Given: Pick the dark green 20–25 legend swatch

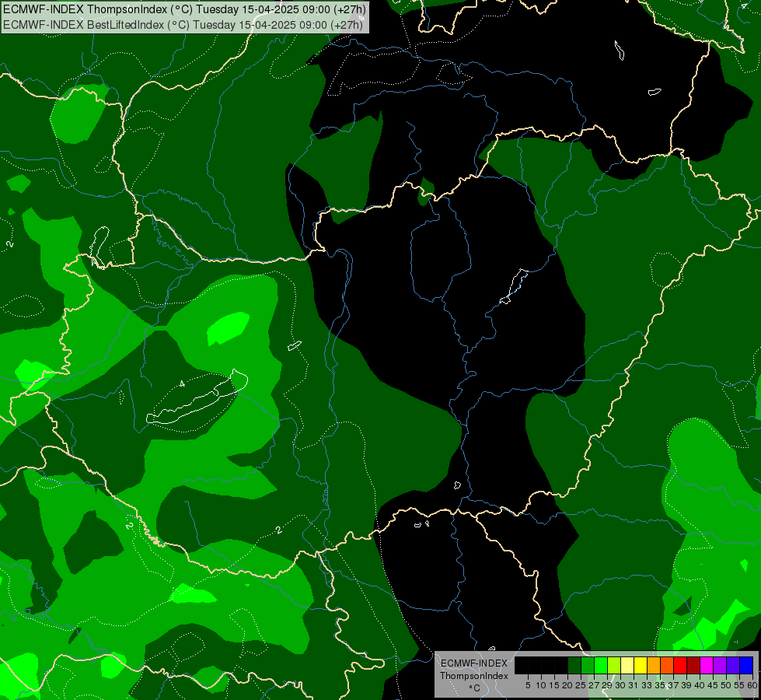Looking at the screenshot, I should [574, 665].
